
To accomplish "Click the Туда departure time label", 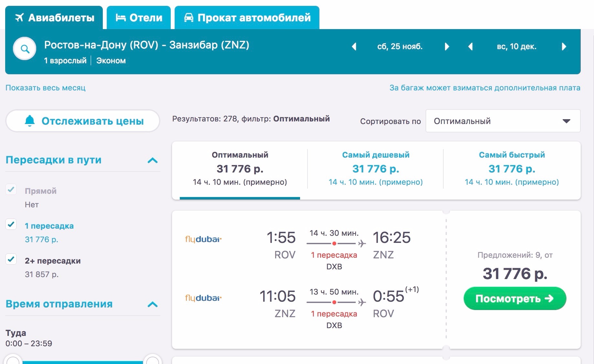I will [x=16, y=333].
